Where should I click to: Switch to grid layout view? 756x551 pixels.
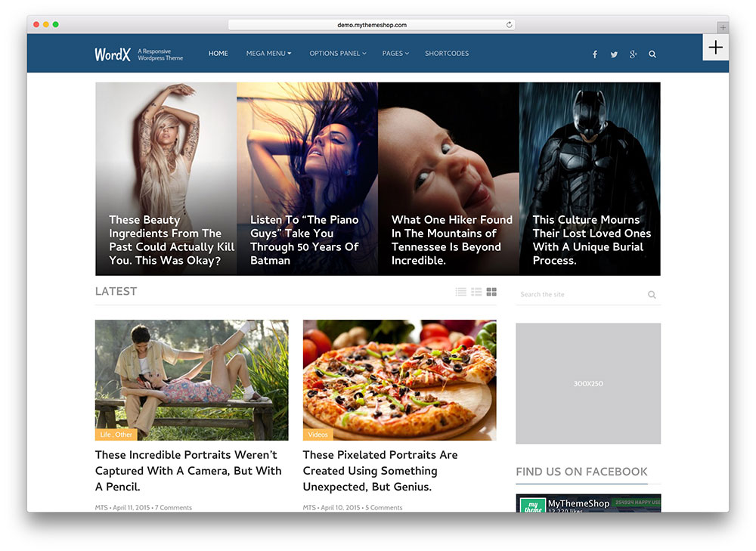pyautogui.click(x=491, y=292)
